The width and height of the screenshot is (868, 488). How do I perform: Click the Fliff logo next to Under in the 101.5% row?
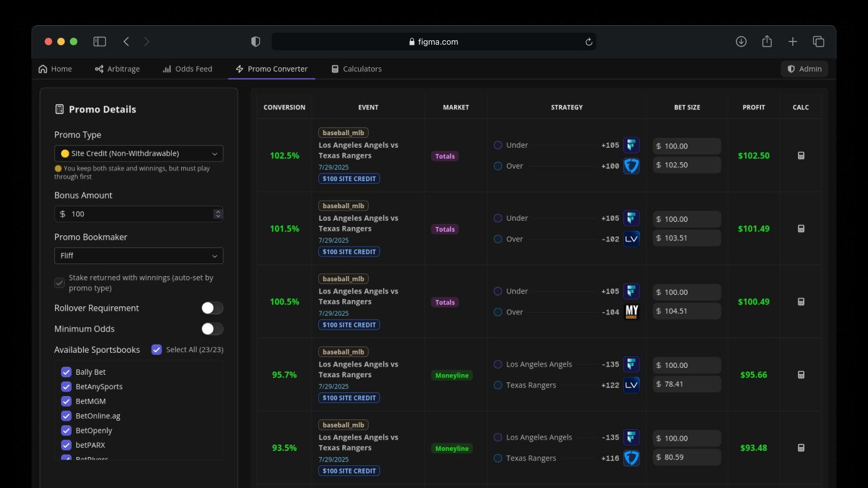point(632,218)
